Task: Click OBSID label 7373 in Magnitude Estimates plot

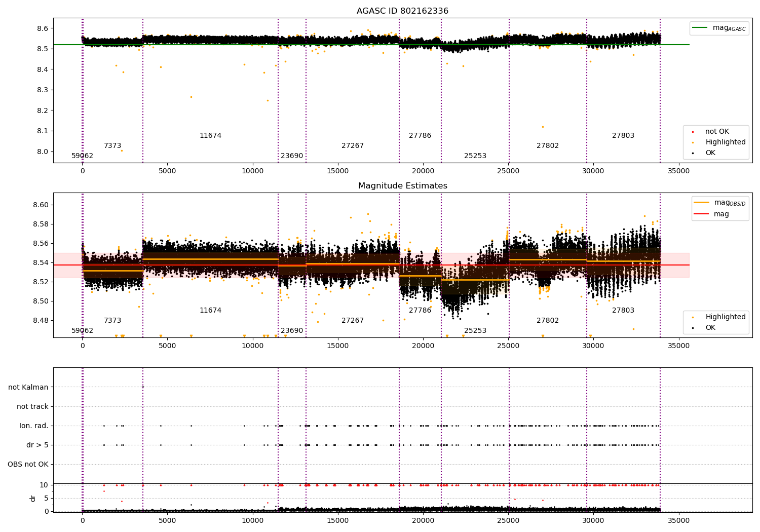Action: click(x=112, y=321)
